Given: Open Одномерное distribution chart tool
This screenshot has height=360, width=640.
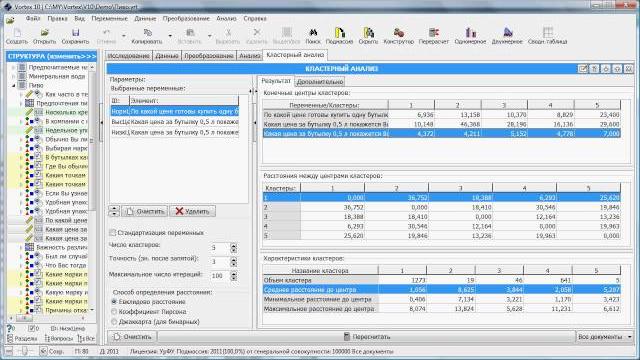Looking at the screenshot, I should click(x=471, y=33).
